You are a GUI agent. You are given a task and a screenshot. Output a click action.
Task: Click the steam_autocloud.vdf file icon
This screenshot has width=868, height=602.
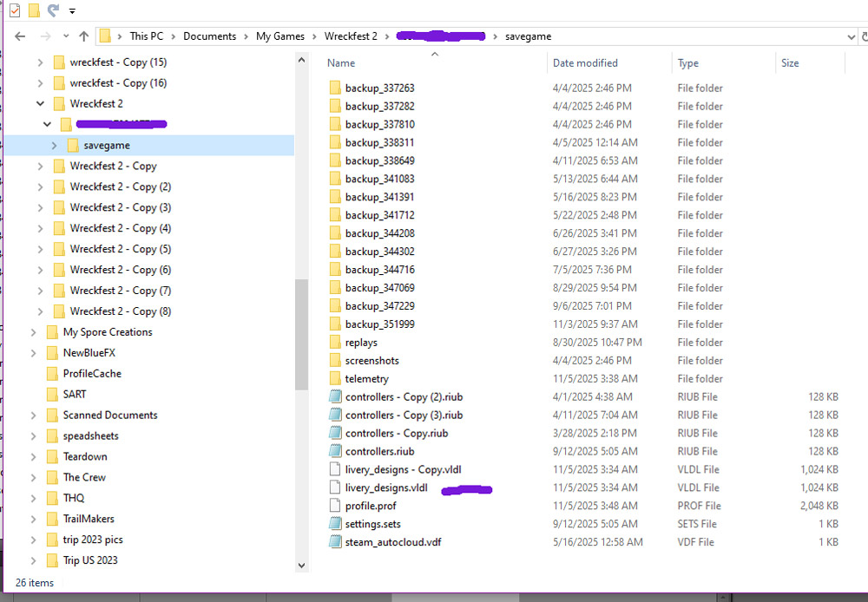(336, 542)
